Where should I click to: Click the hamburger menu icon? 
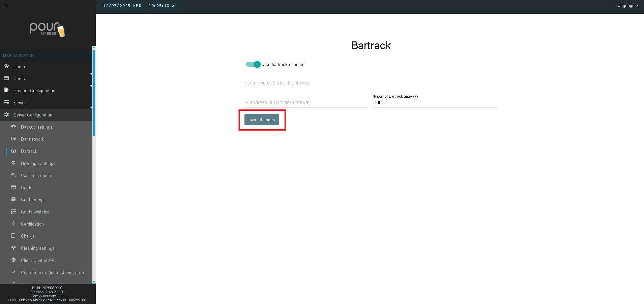click(x=6, y=6)
